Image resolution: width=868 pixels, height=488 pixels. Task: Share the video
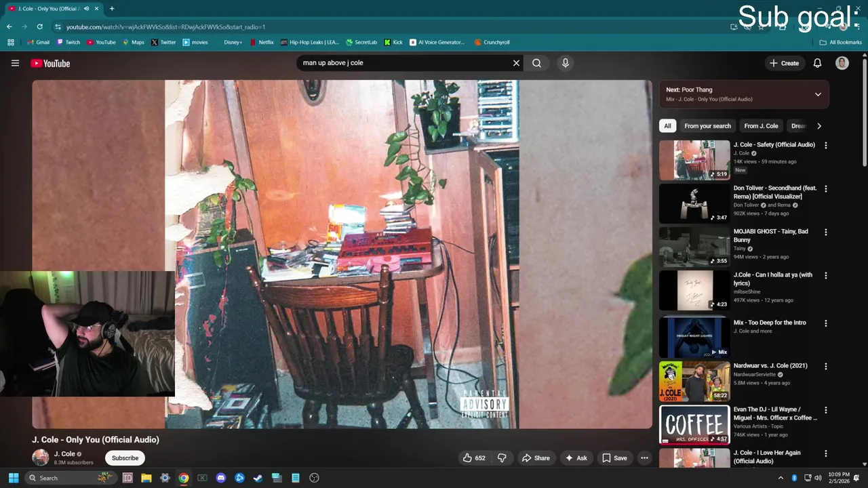pyautogui.click(x=535, y=458)
